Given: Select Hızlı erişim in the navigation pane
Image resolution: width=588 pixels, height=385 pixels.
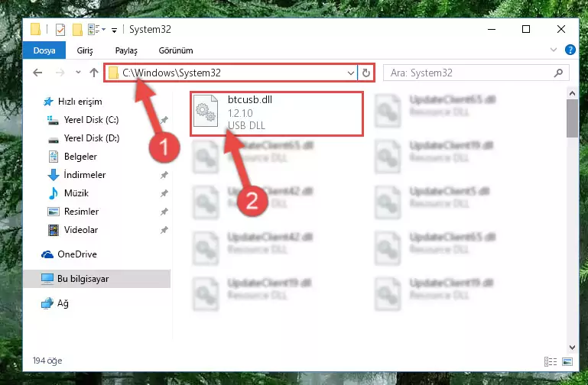Looking at the screenshot, I should point(80,102).
